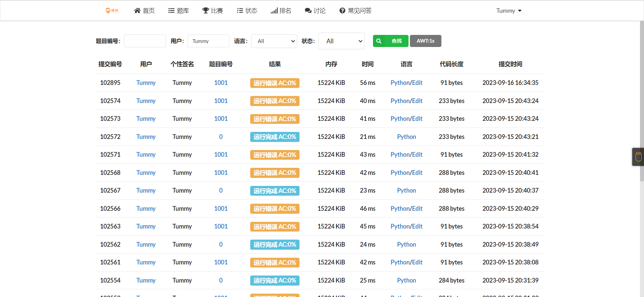The width and height of the screenshot is (644, 297).
Task: View the 排名 ranking page
Action: coord(281,11)
